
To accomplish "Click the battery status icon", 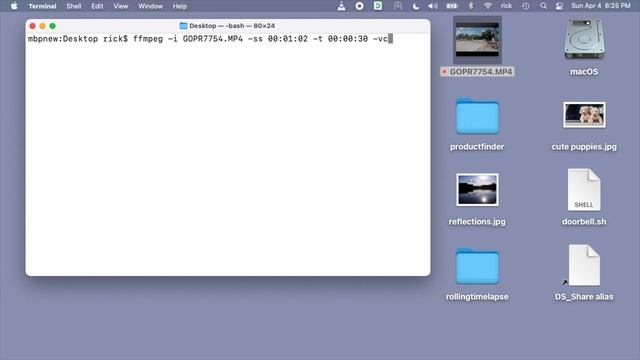I will point(452,6).
